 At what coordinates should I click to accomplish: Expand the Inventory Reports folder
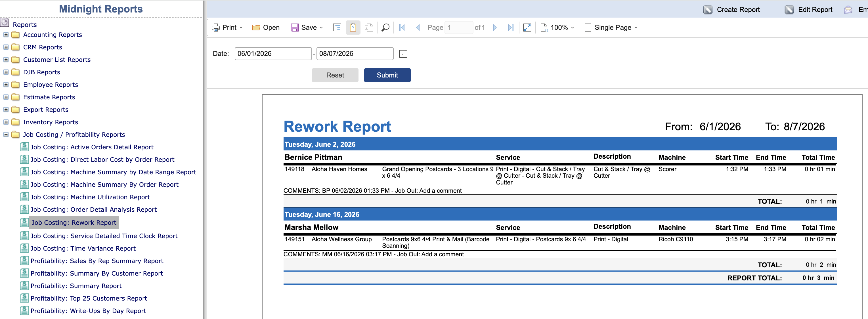click(6, 122)
